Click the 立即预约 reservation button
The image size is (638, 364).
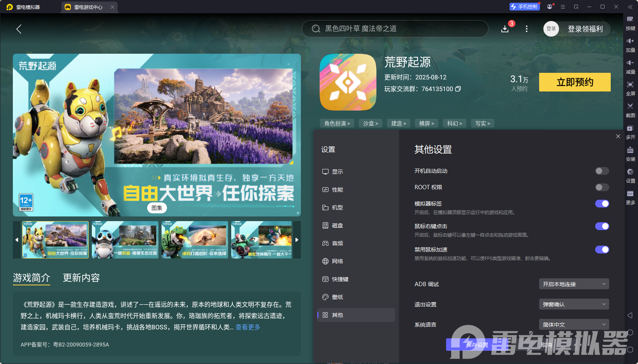coord(575,82)
